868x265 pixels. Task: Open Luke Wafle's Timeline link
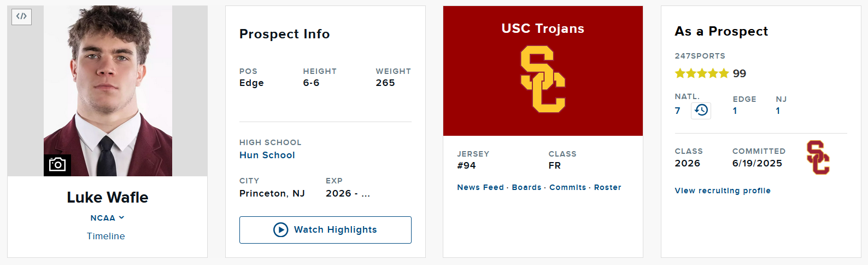click(106, 236)
